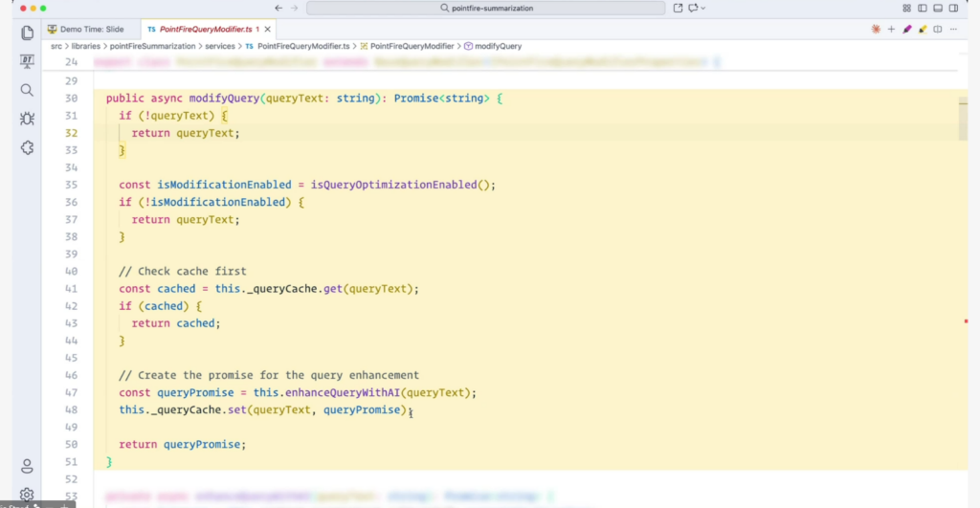This screenshot has height=508, width=980.
Task: Toggle the bottom panel visibility
Action: [x=939, y=8]
